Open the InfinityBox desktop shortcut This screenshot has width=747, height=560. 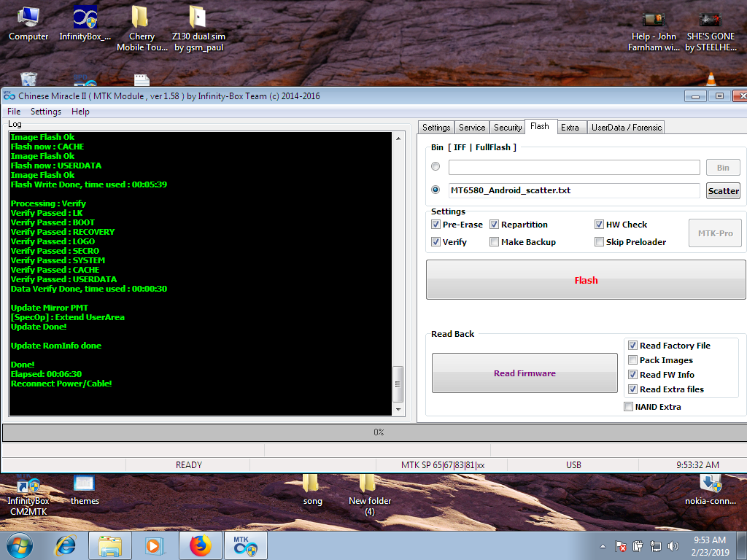coord(85,24)
